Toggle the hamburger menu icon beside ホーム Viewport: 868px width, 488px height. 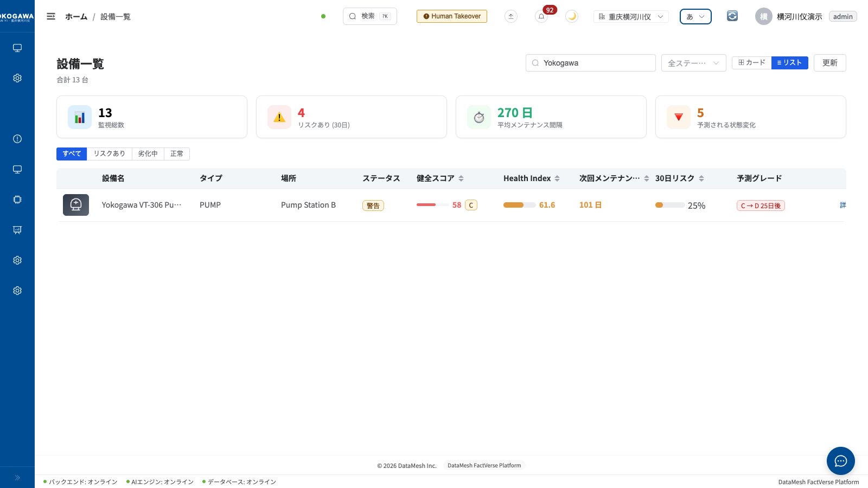(x=51, y=16)
